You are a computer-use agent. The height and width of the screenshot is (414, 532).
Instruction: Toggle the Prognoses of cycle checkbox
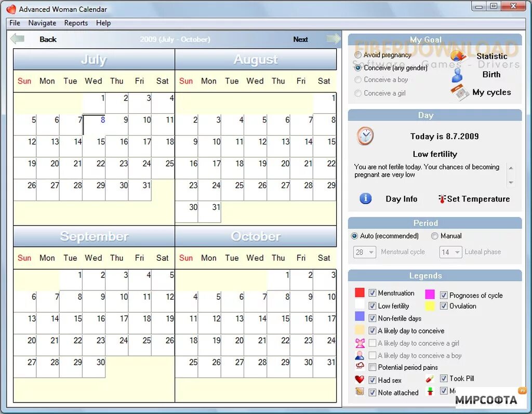point(444,295)
